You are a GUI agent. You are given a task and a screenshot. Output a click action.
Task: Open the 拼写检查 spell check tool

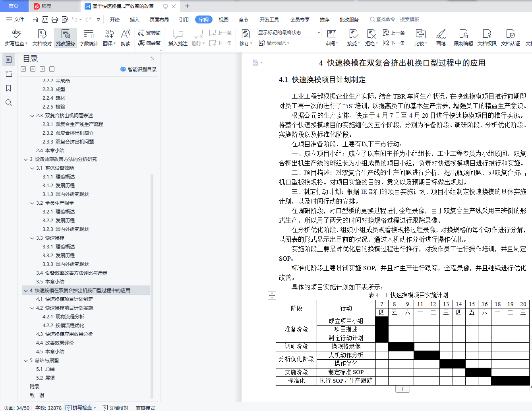pyautogui.click(x=16, y=38)
